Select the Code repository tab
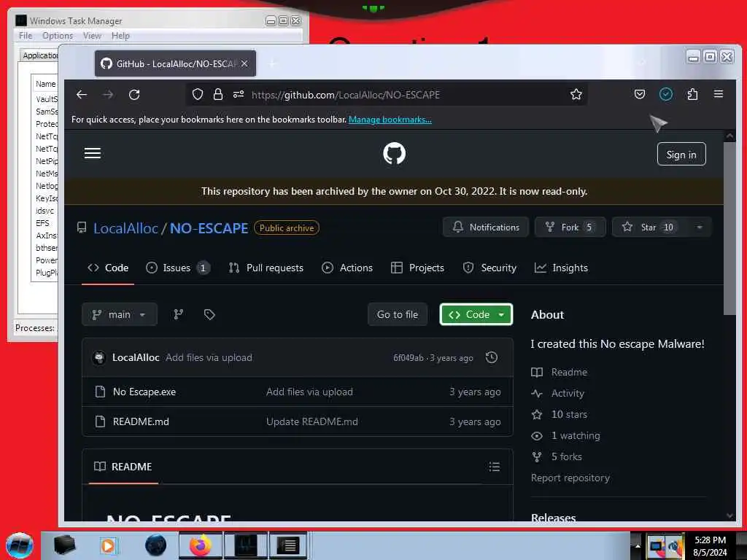 108,268
